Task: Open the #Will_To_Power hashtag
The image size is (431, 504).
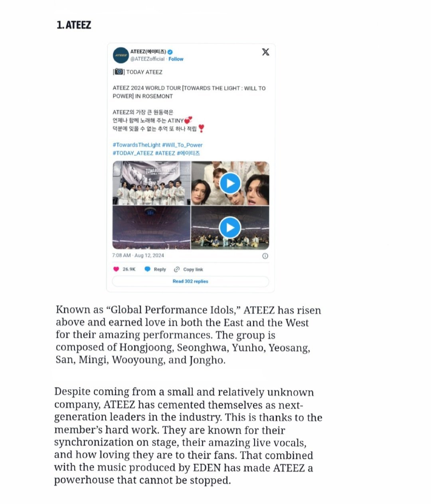Action: tap(182, 145)
